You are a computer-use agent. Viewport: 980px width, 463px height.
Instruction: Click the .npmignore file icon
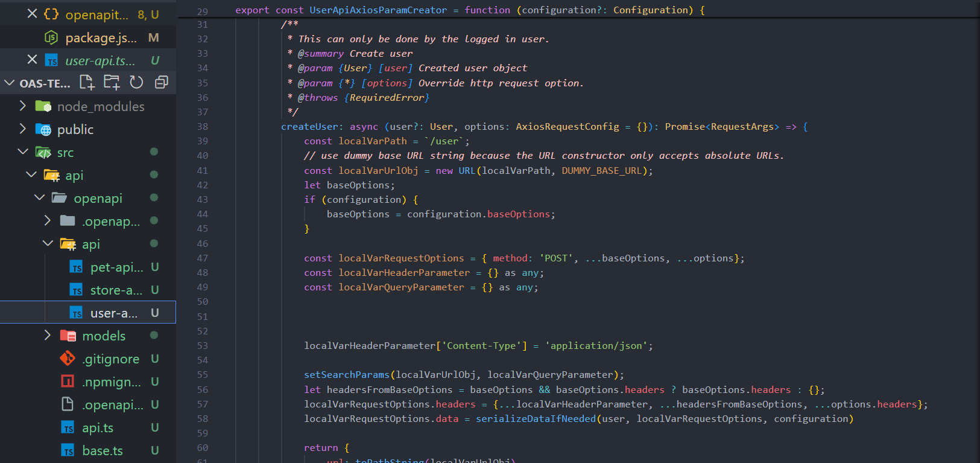coord(68,382)
